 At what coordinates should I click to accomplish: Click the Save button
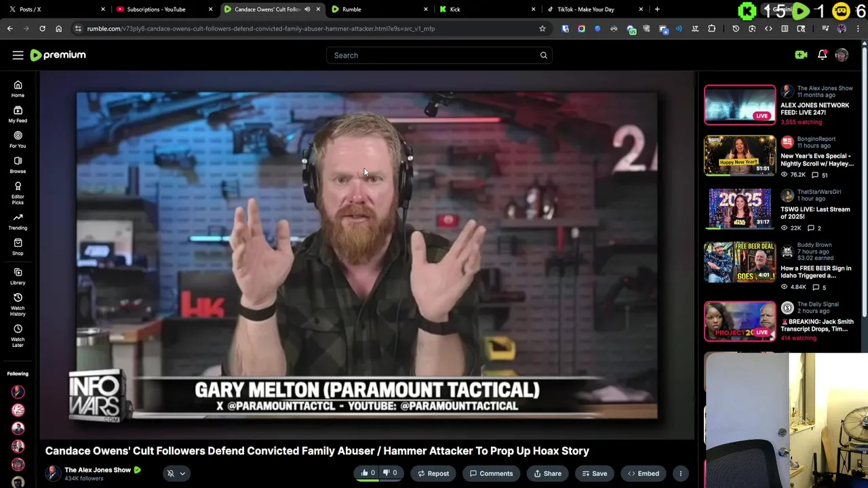coord(594,474)
